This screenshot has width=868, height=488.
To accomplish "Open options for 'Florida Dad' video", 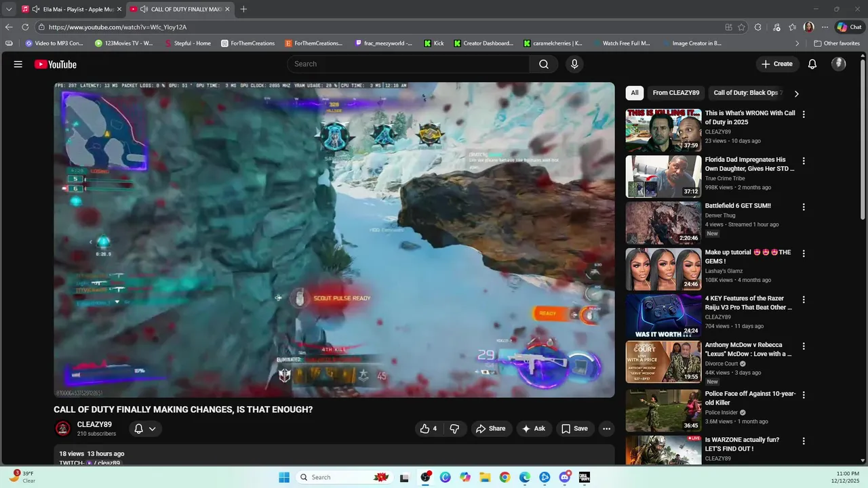I will (x=804, y=161).
